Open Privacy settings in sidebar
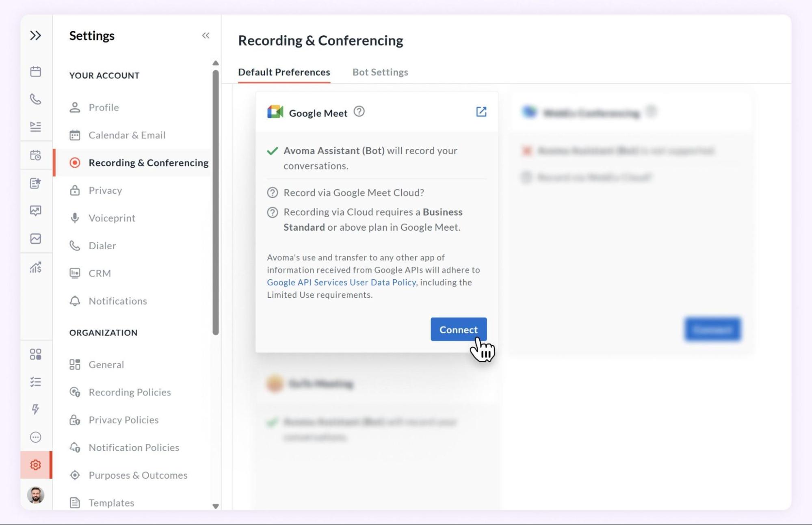Screen dimensions: 812x525 click(x=105, y=190)
